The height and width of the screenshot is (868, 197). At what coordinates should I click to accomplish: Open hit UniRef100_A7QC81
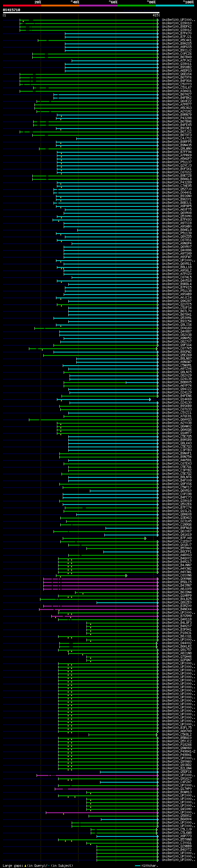click(x=177, y=416)
